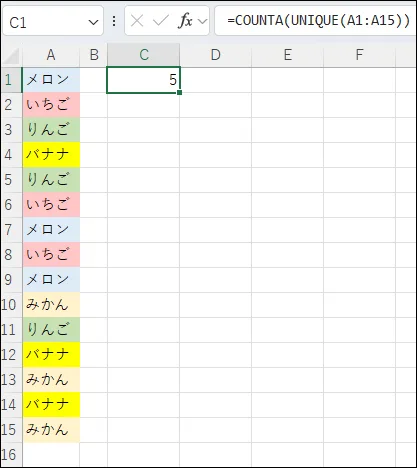417x468 pixels.
Task: Select row 2 header
Action: (11, 105)
